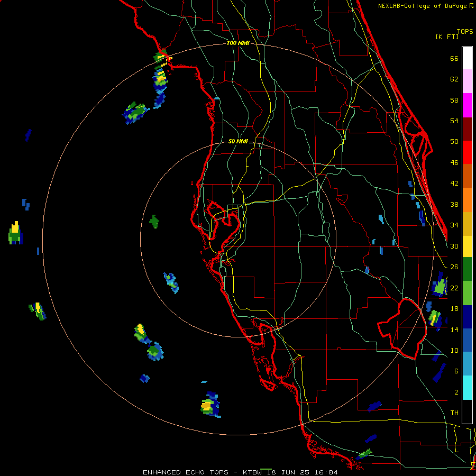The image size is (476, 476).
Task: Click the 34 scale label
Action: click(454, 225)
